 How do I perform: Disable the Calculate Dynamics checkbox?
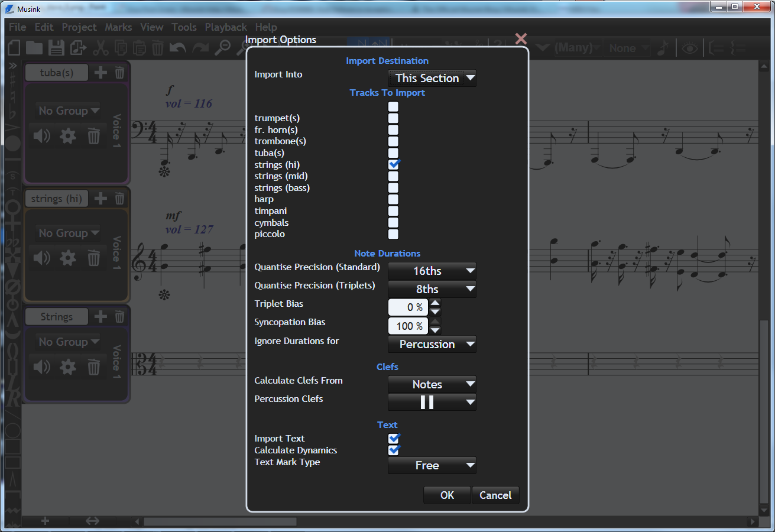(394, 450)
